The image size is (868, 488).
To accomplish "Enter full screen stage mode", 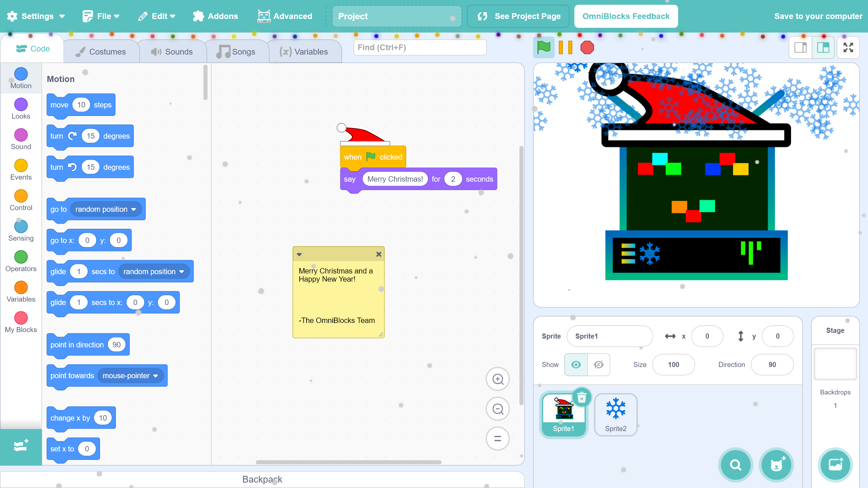I will click(848, 47).
